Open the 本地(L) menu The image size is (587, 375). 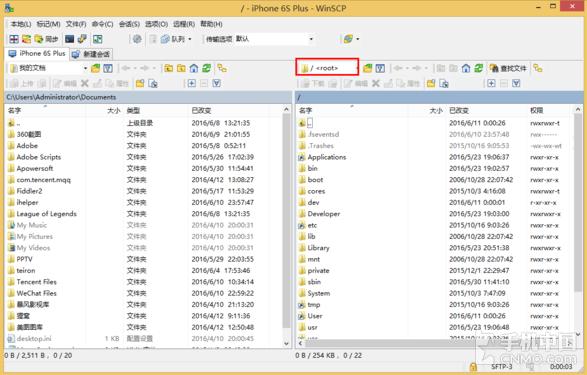coord(21,24)
